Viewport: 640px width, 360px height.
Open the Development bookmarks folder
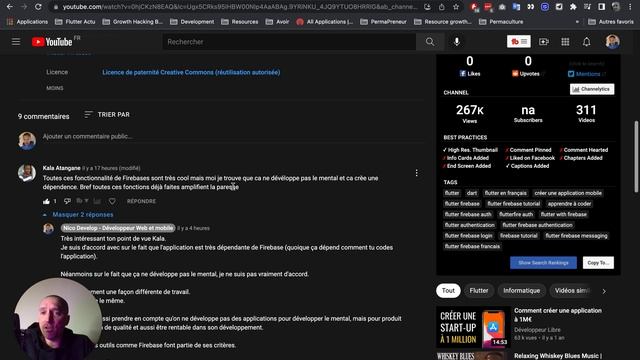point(192,22)
